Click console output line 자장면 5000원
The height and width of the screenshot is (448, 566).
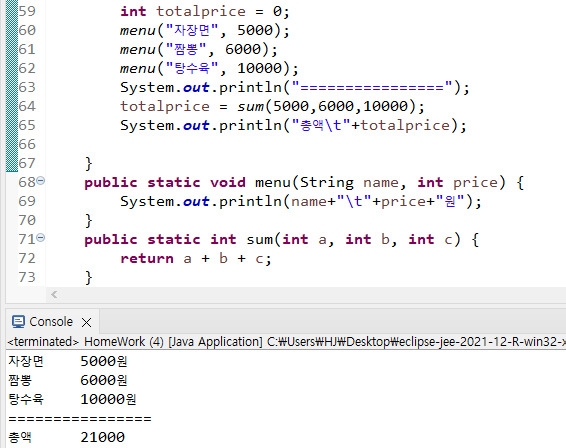point(68,361)
